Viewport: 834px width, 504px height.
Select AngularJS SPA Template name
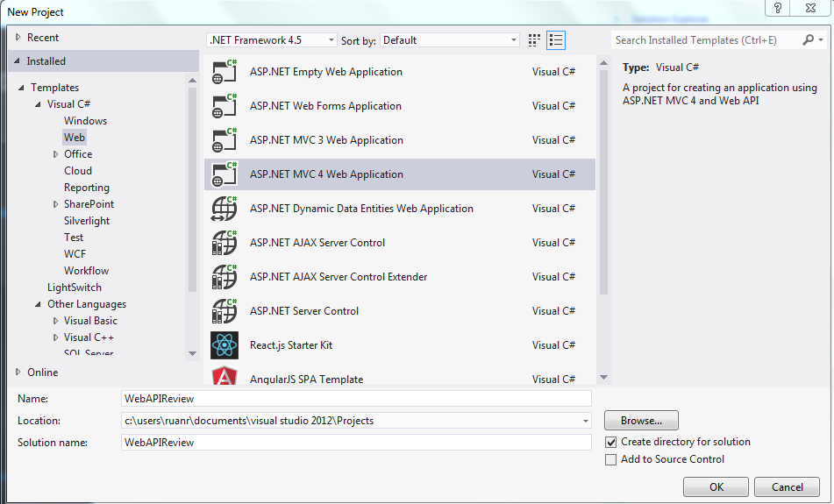tap(306, 379)
